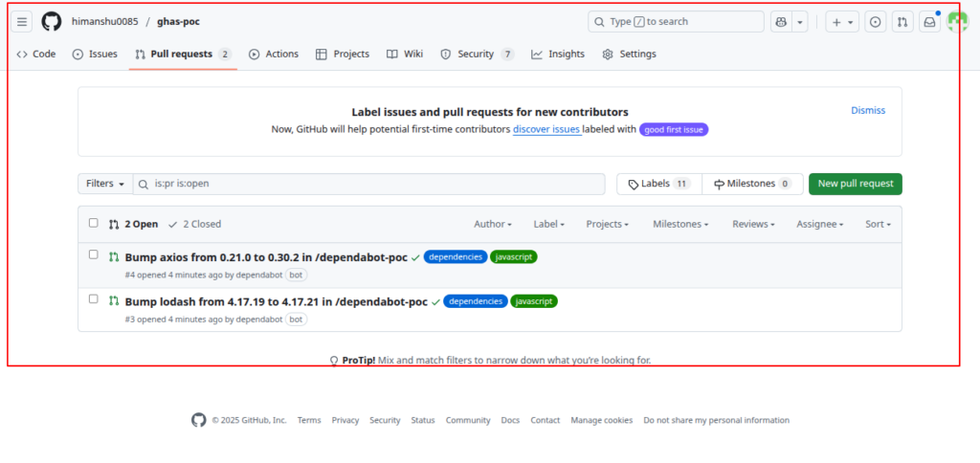The image size is (980, 463).
Task: Expand the Filters dropdown
Action: 104,184
